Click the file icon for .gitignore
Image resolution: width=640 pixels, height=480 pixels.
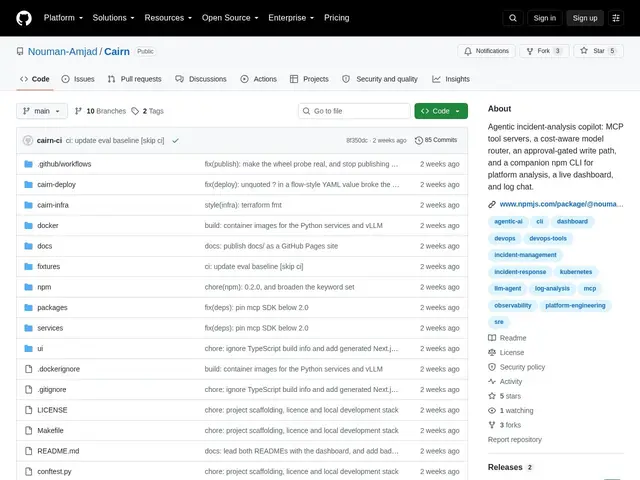point(28,389)
